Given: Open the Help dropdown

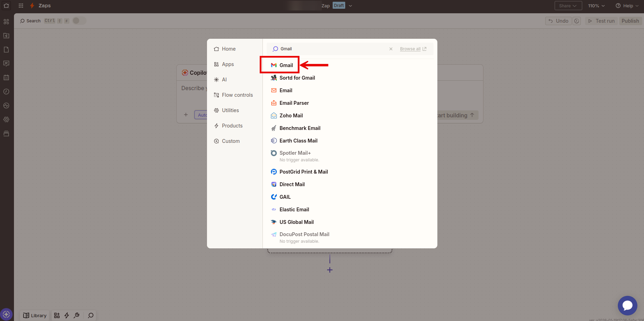Looking at the screenshot, I should [x=627, y=6].
